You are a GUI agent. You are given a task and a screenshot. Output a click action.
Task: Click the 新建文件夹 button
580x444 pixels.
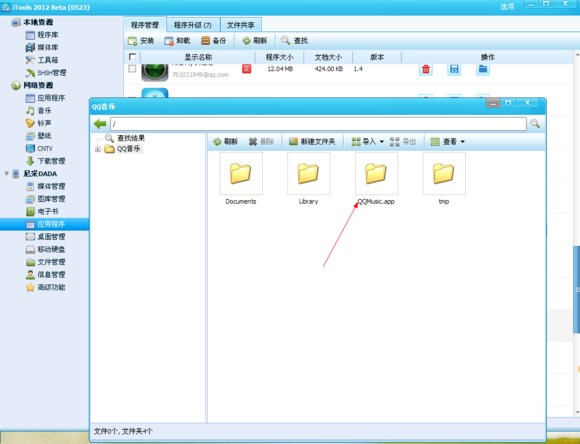[312, 141]
